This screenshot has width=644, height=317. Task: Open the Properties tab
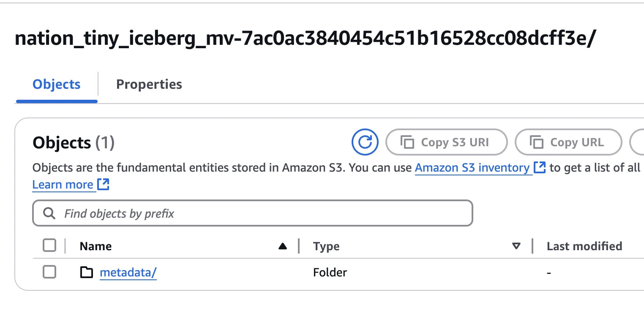(x=149, y=85)
